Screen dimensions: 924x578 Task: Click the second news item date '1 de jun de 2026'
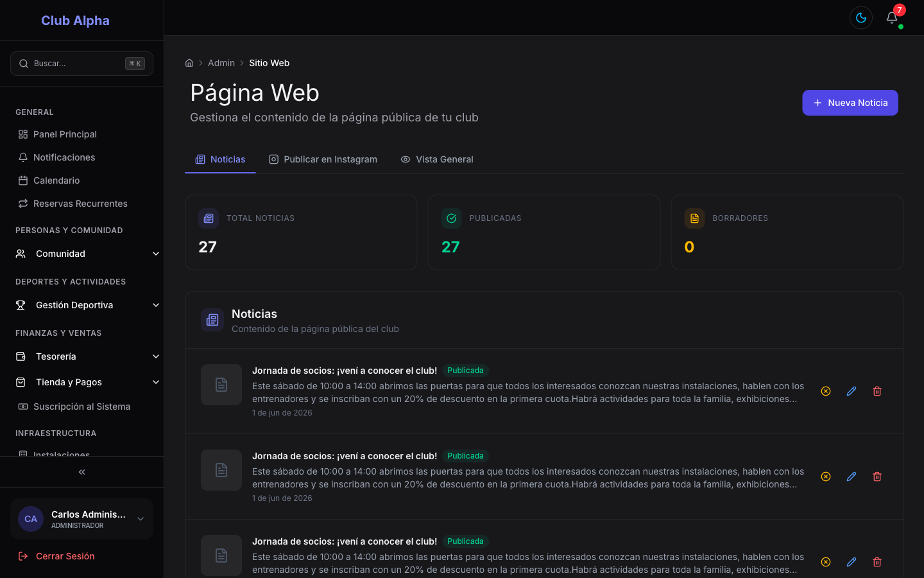point(282,498)
